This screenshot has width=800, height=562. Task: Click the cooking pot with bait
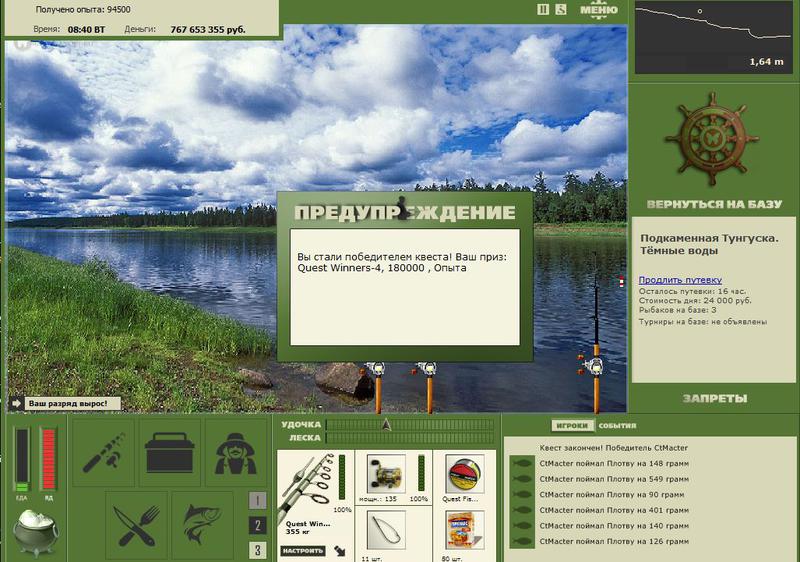pyautogui.click(x=35, y=532)
